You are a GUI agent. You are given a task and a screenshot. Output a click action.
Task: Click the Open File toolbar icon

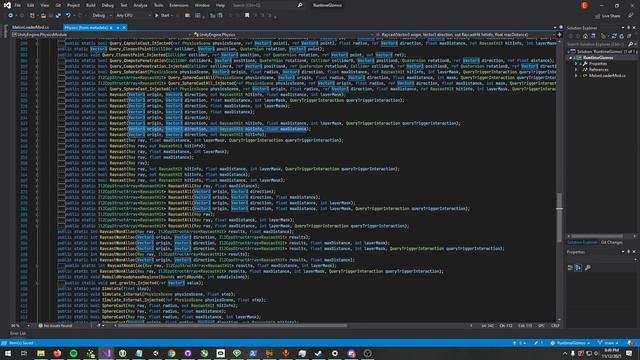click(43, 16)
